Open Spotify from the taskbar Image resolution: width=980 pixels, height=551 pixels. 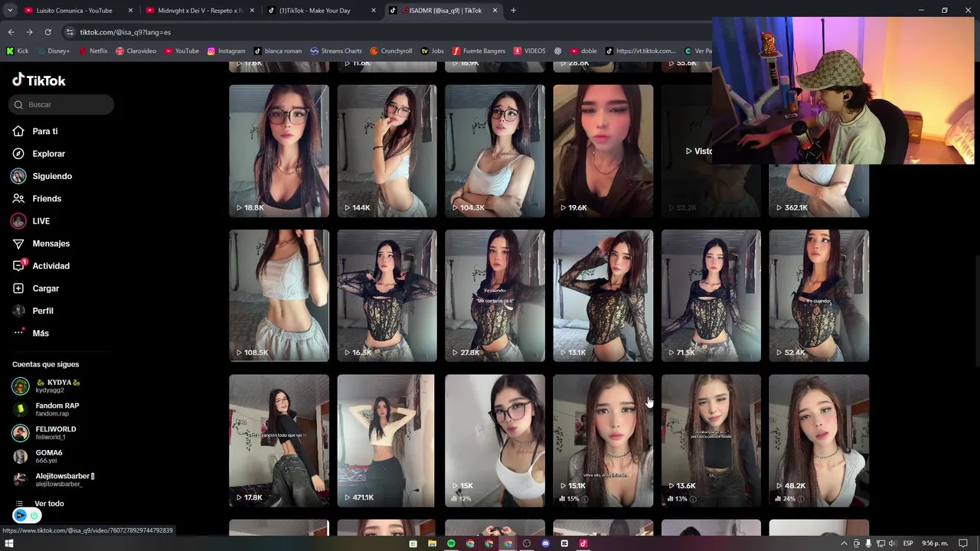(x=451, y=543)
